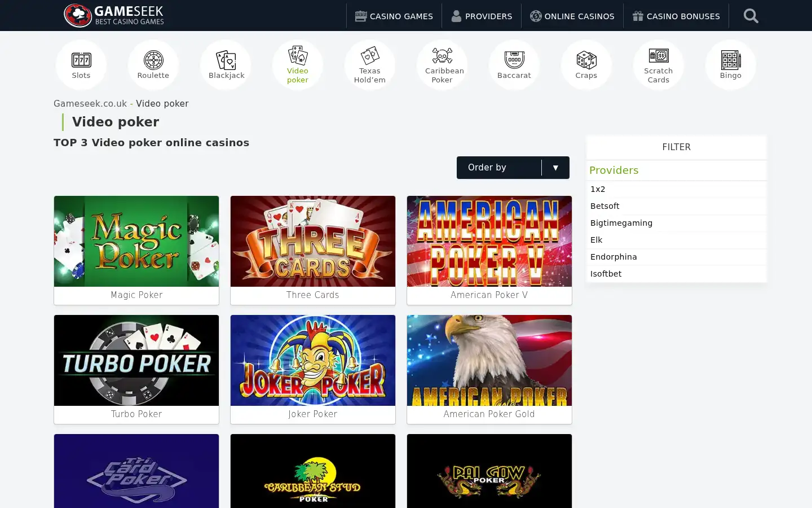Open the Joker Poker game thumbnail
Screen dimensions: 812x508
(313, 360)
